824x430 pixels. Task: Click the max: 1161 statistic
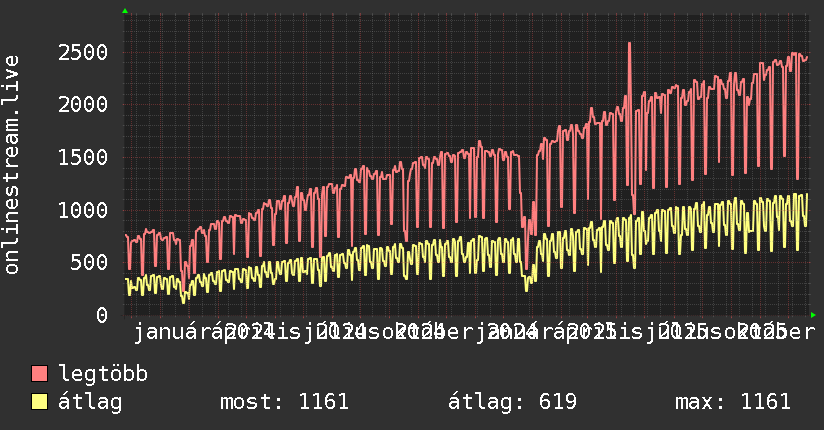click(x=732, y=402)
